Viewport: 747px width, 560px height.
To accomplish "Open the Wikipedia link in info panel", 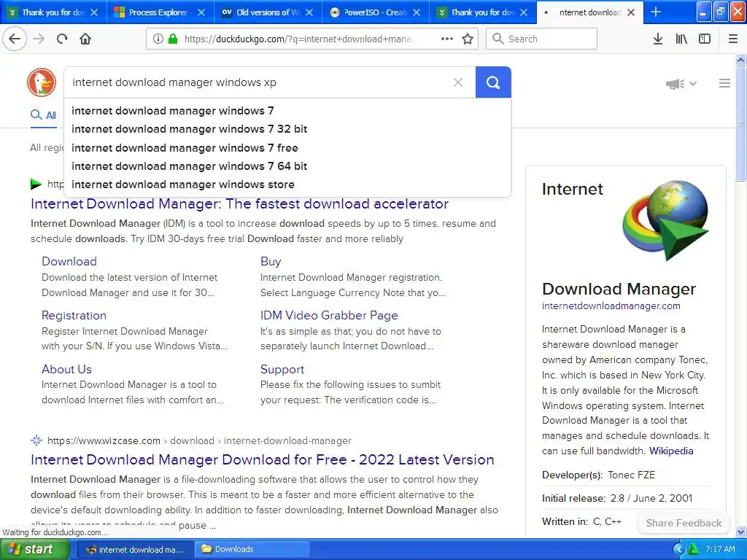I will pyautogui.click(x=671, y=451).
